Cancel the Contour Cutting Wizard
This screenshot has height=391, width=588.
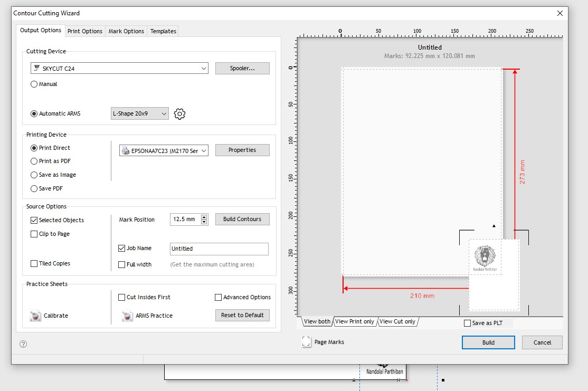click(x=542, y=342)
